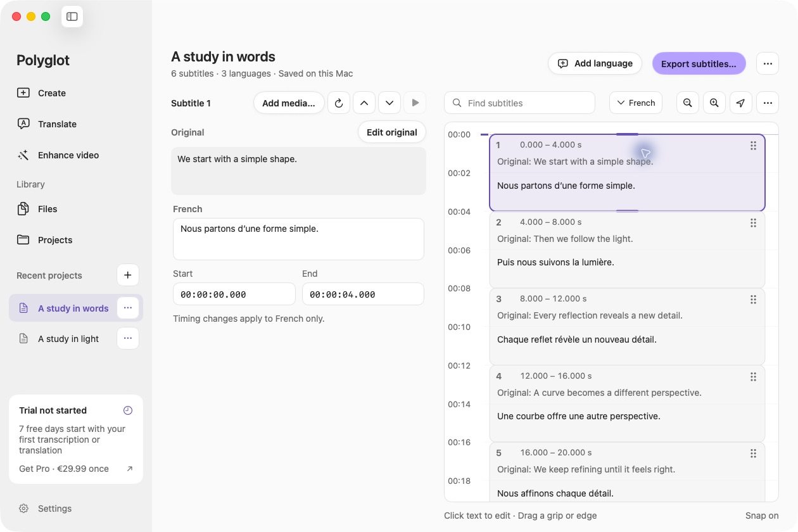The image size is (798, 532).
Task: Click the Files documents icon
Action: click(x=23, y=209)
